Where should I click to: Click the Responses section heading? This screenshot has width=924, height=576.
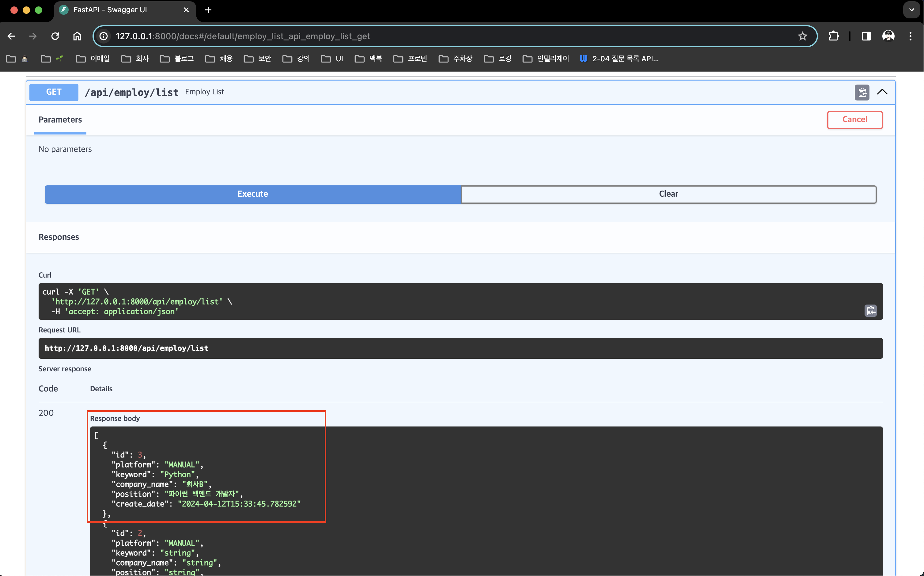(59, 237)
